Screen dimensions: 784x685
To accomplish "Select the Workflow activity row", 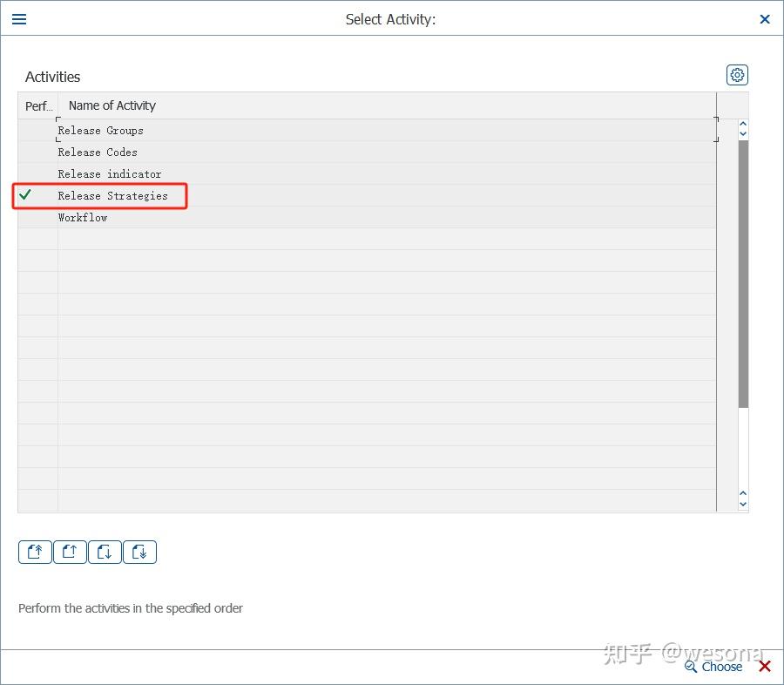I will tap(83, 217).
